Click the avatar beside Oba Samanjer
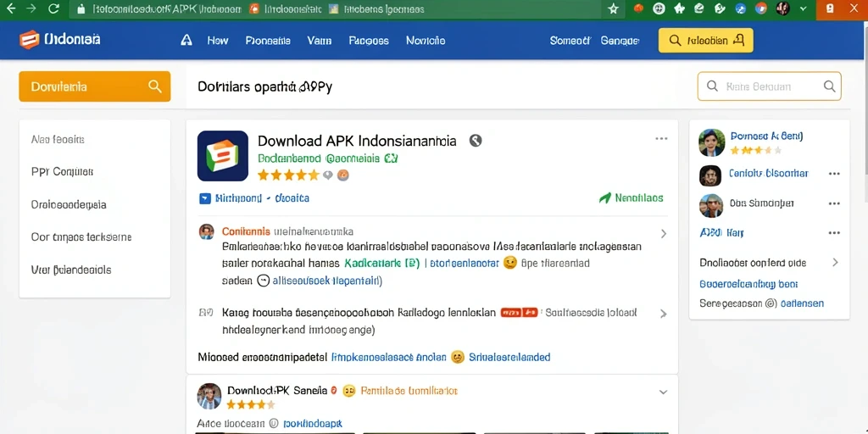 click(x=711, y=205)
